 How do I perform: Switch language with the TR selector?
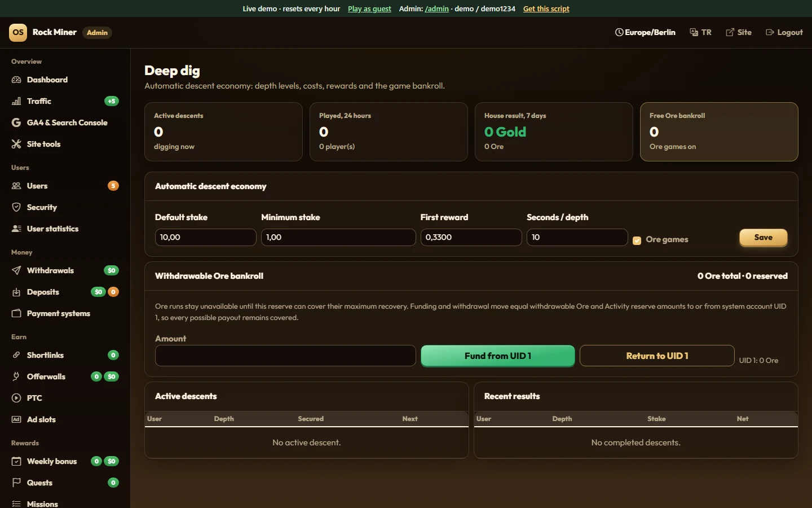pyautogui.click(x=700, y=32)
